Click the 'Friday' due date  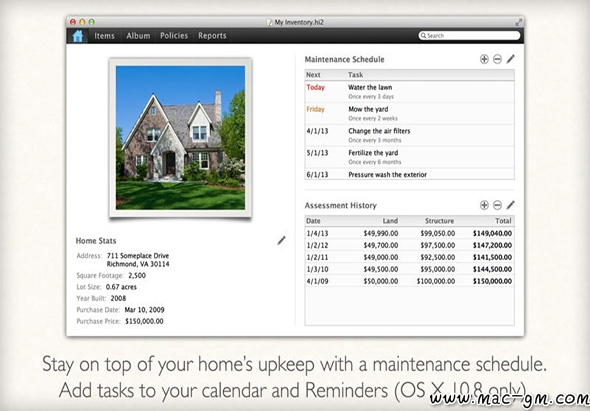[315, 109]
